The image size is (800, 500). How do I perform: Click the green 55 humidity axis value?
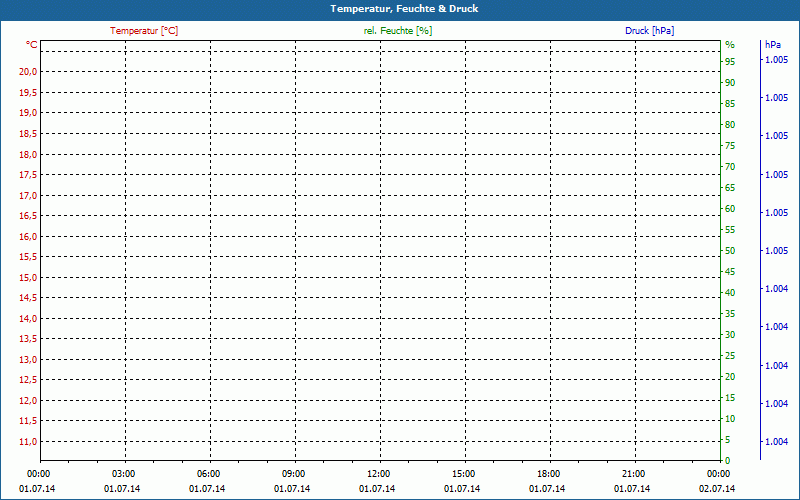[x=730, y=230]
